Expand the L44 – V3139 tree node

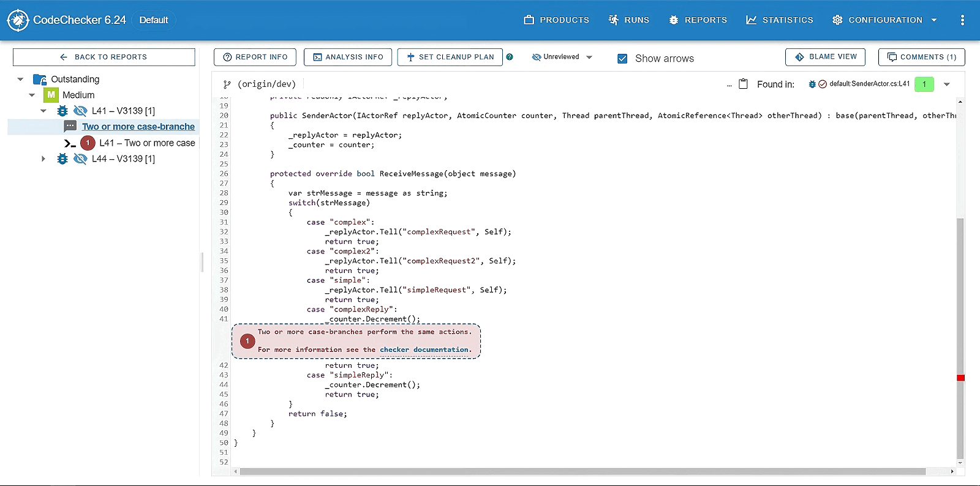tap(43, 159)
